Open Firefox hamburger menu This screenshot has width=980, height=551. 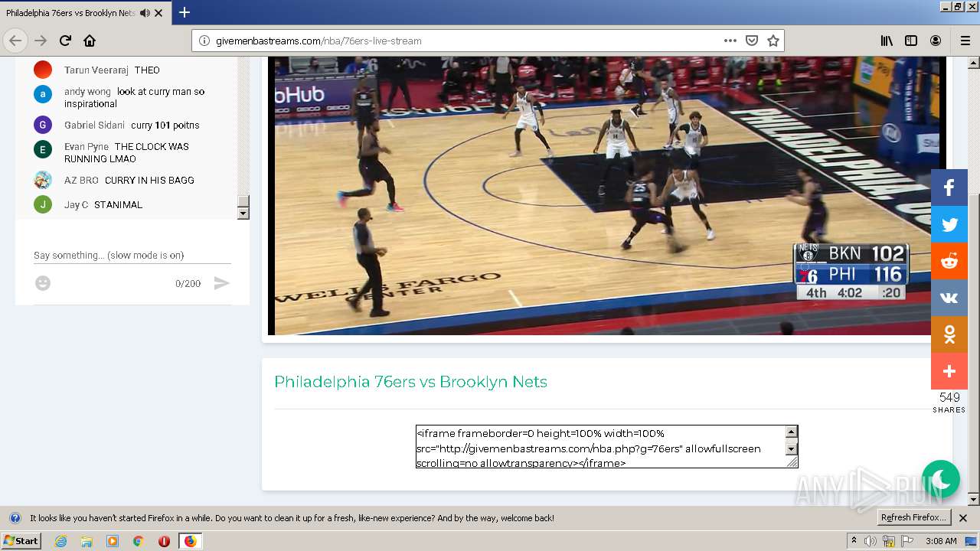pos(965,41)
